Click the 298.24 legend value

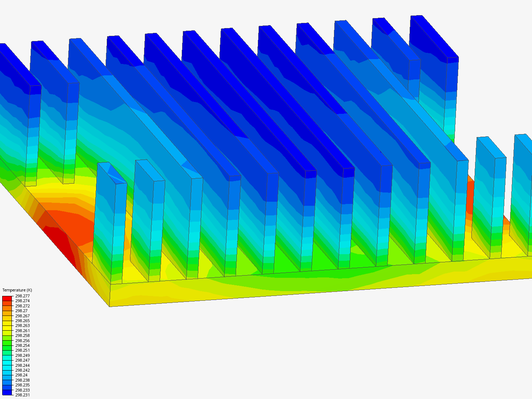coord(21,375)
